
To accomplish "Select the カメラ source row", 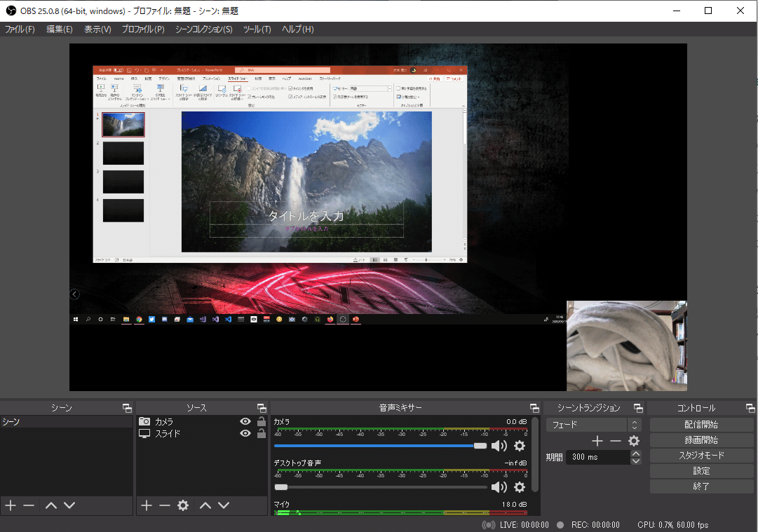I will click(x=201, y=421).
